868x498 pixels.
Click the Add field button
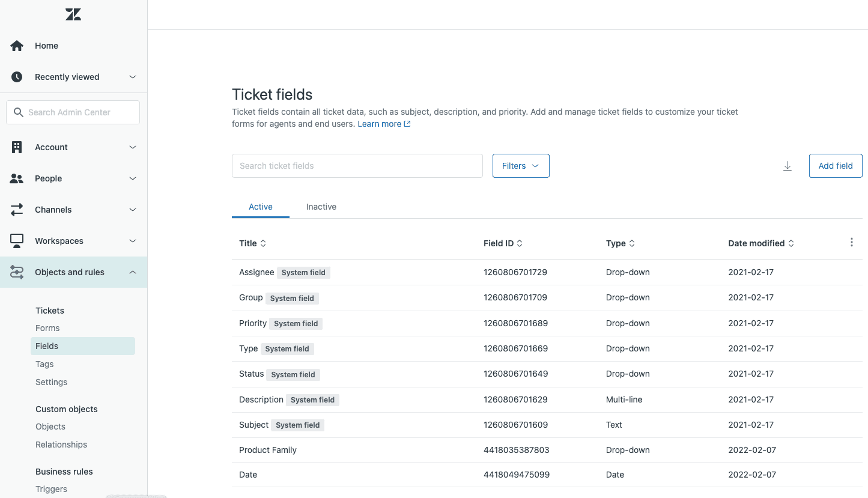[x=835, y=165]
